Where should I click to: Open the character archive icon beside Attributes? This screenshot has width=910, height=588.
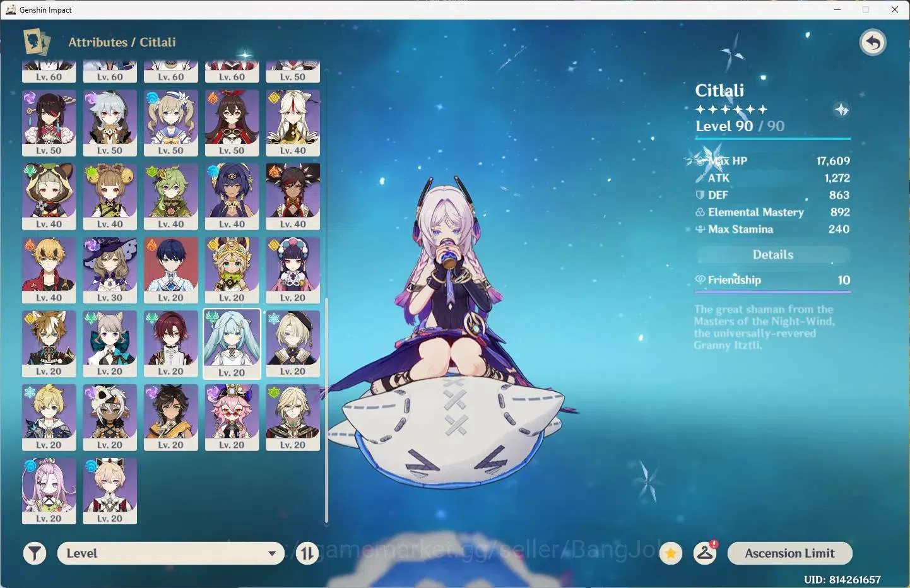[37, 42]
